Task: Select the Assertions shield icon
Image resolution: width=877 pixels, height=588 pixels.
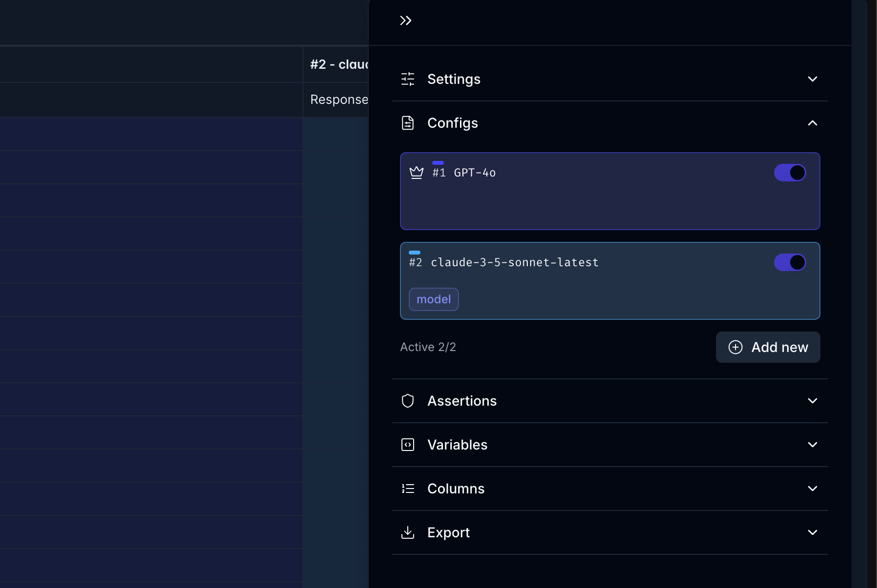Action: 409,401
